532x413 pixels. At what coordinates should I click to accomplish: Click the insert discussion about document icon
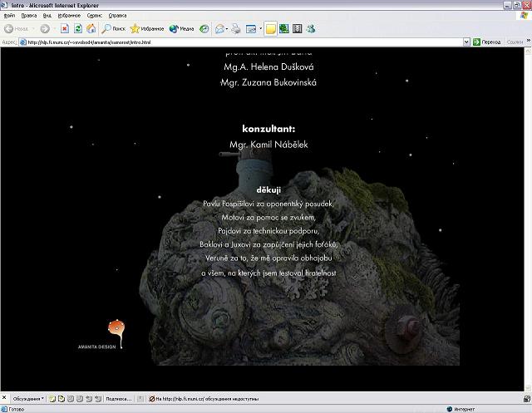(x=62, y=399)
